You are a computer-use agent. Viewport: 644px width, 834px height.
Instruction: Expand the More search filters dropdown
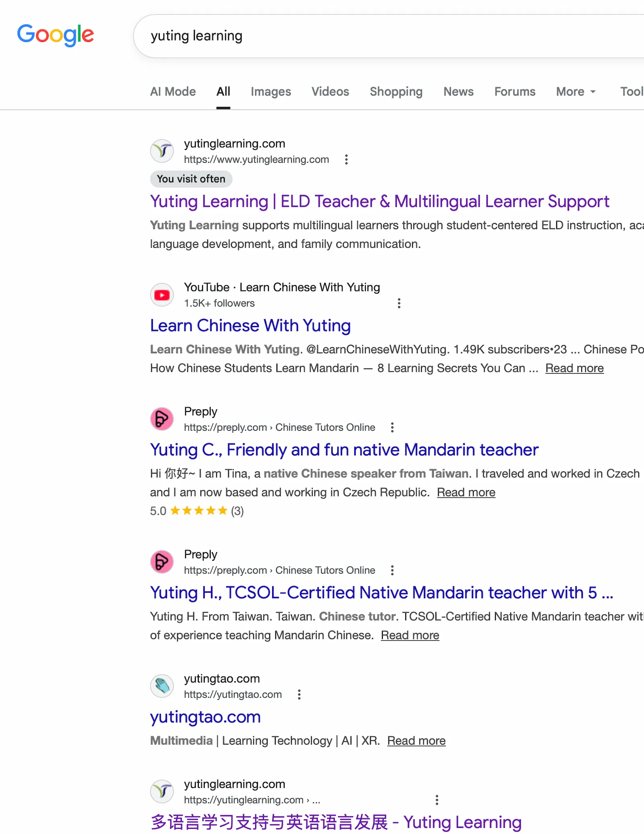(x=576, y=92)
